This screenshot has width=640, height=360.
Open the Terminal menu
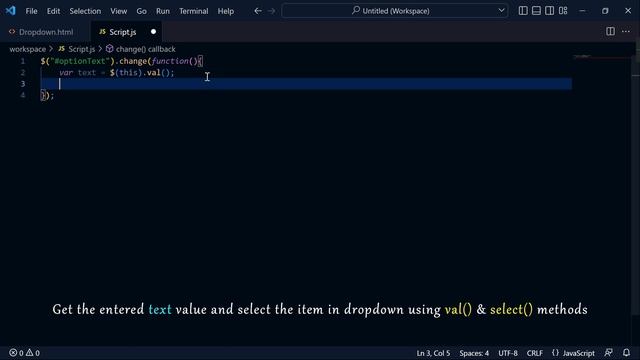193,11
